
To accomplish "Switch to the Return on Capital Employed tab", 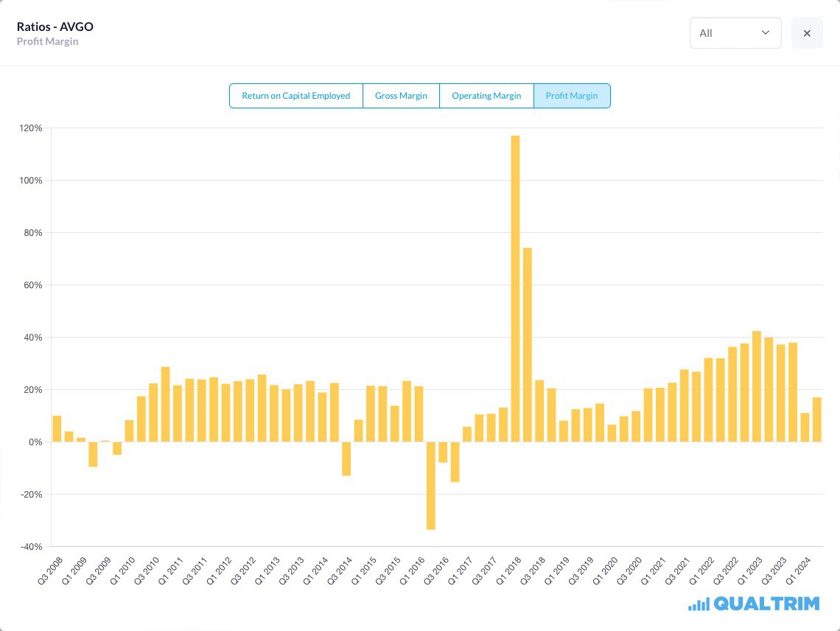I will pyautogui.click(x=295, y=96).
